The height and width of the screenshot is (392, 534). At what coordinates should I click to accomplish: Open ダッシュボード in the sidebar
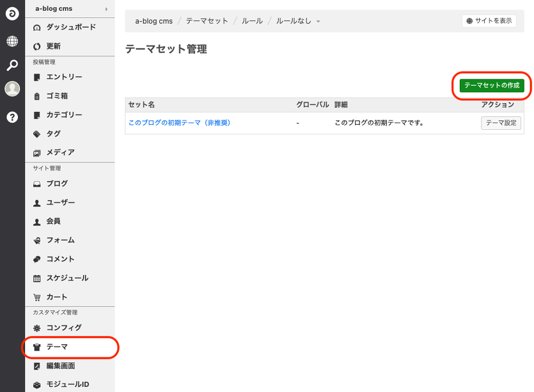[70, 27]
